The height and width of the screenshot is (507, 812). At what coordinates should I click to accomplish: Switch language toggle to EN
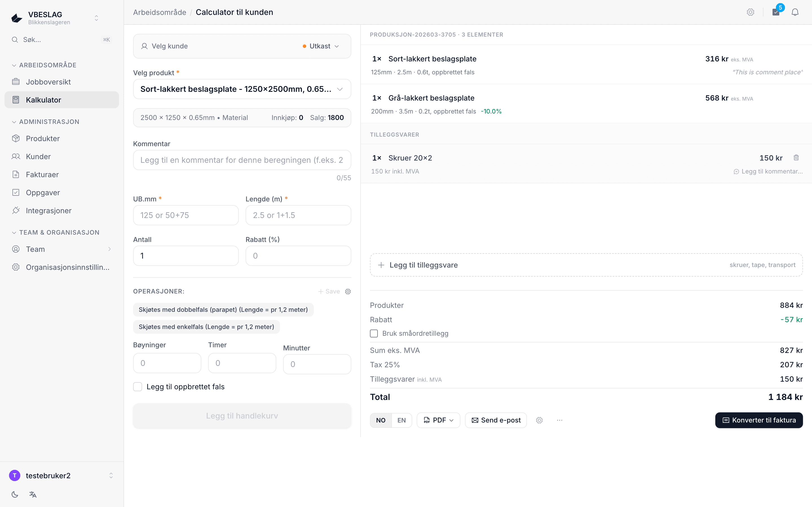coord(401,420)
